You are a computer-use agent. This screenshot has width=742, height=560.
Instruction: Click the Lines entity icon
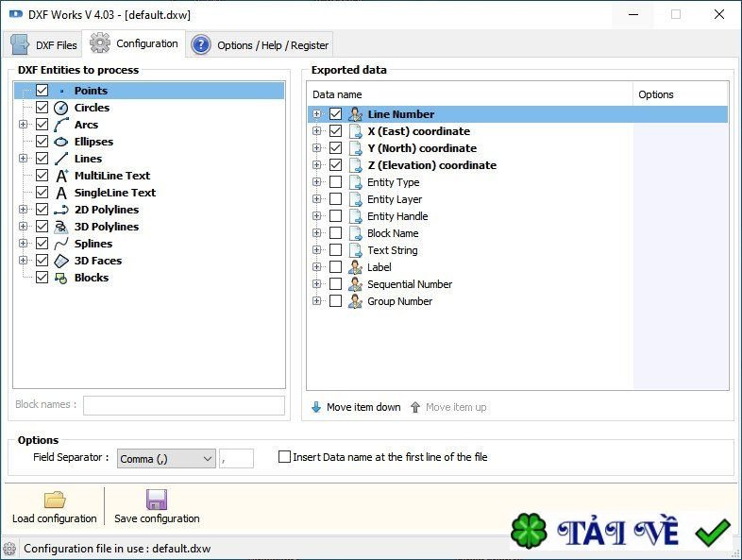pos(61,159)
